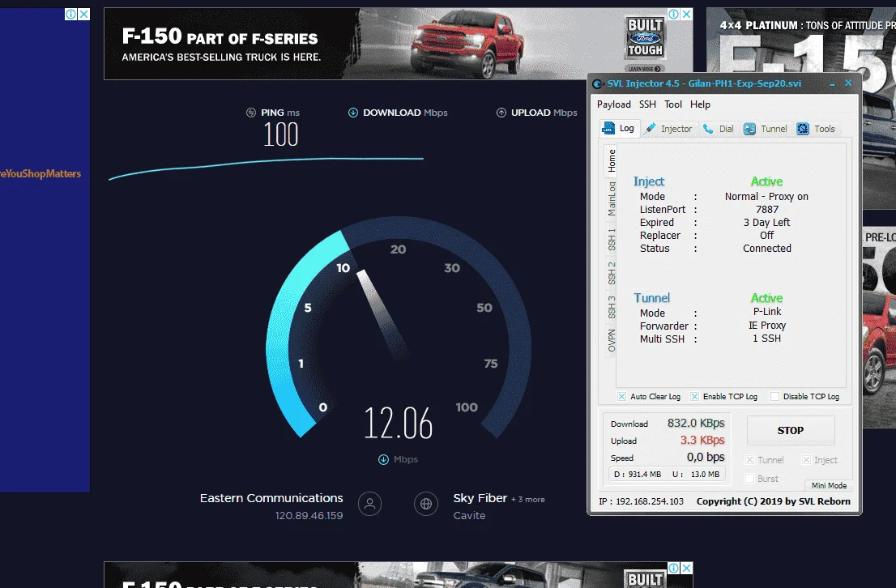Switch to the Injector tab
The width and height of the screenshot is (896, 588).
(x=668, y=129)
